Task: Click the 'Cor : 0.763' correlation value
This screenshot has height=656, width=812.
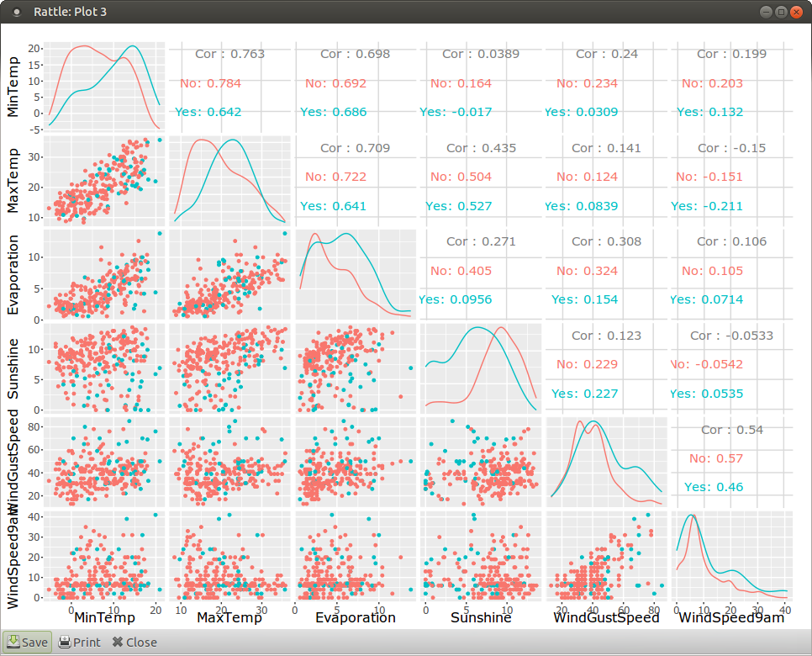Action: (x=229, y=54)
